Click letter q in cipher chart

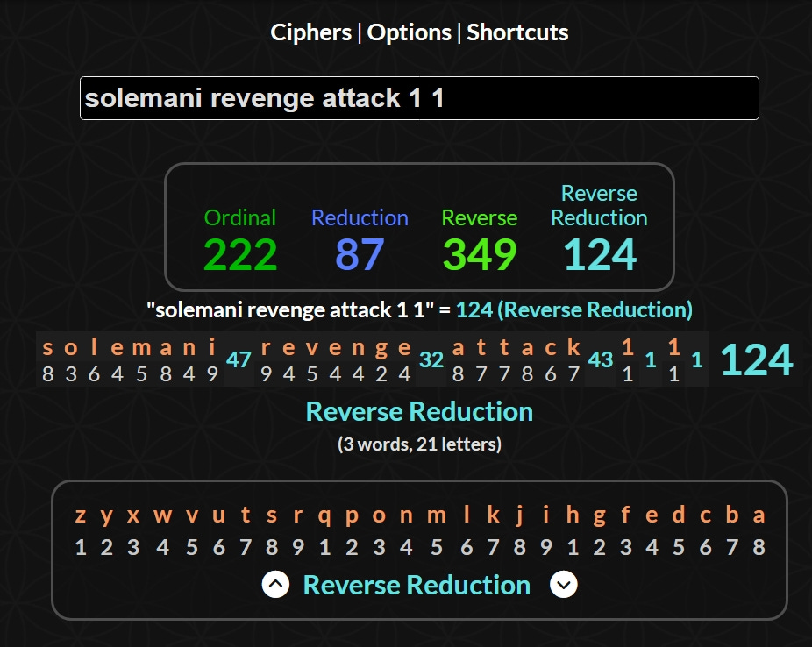coord(324,516)
